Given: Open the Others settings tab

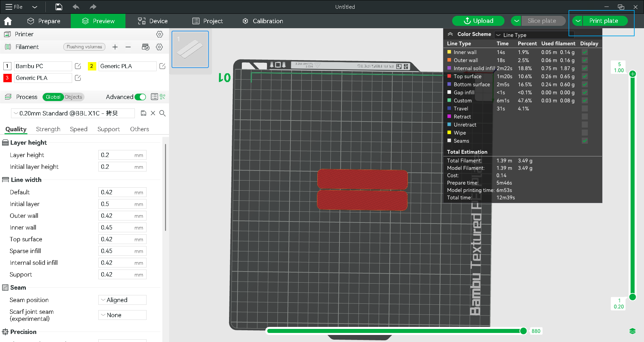Looking at the screenshot, I should point(140,129).
